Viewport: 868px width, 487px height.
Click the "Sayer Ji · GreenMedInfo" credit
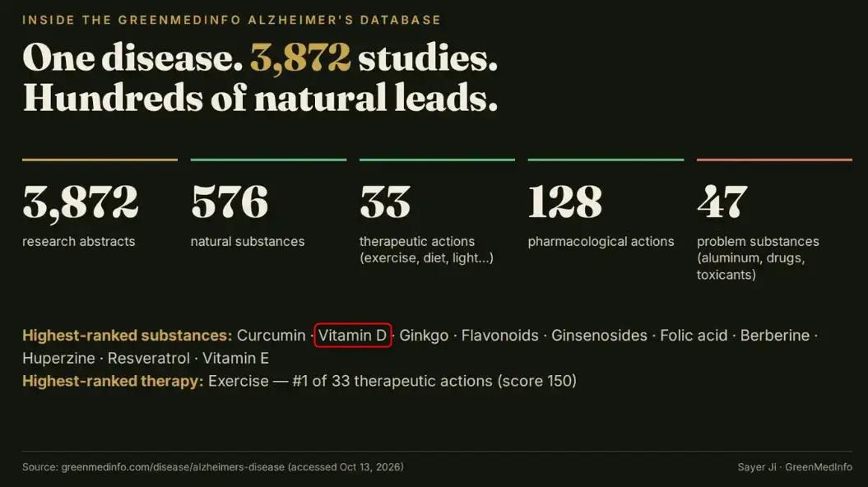coord(795,467)
